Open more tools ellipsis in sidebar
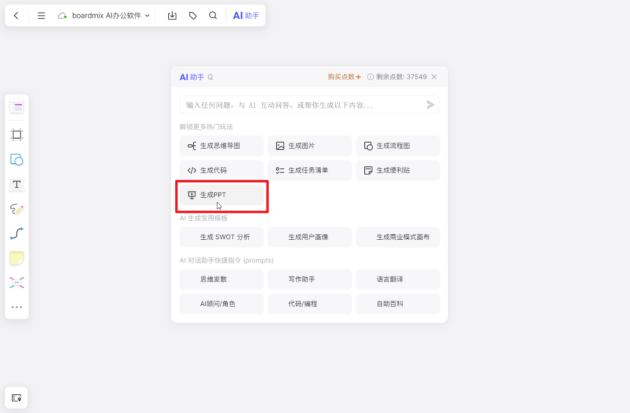The width and height of the screenshot is (630, 413). (17, 307)
